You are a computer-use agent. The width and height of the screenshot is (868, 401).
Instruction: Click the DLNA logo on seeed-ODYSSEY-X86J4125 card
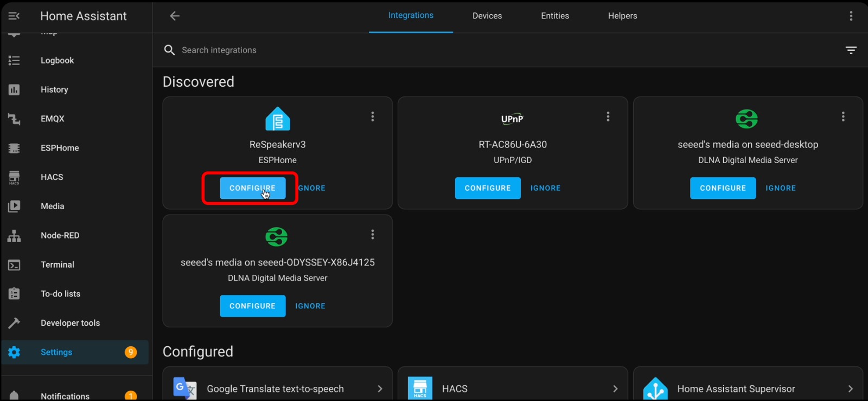coord(277,237)
